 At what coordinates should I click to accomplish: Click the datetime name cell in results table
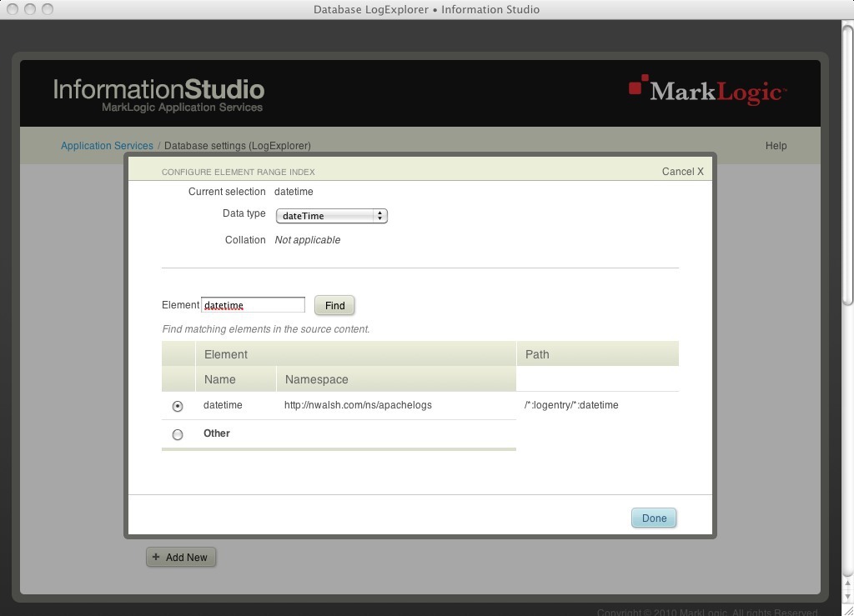pos(223,405)
